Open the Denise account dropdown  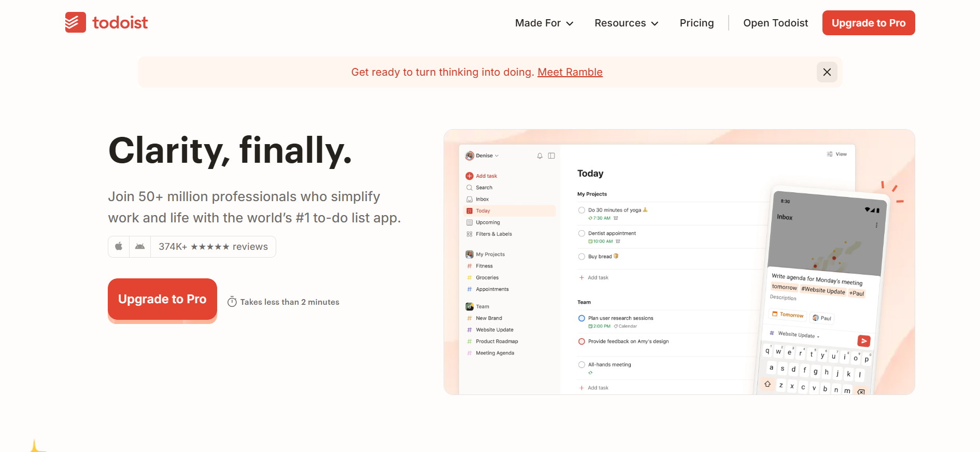(482, 156)
